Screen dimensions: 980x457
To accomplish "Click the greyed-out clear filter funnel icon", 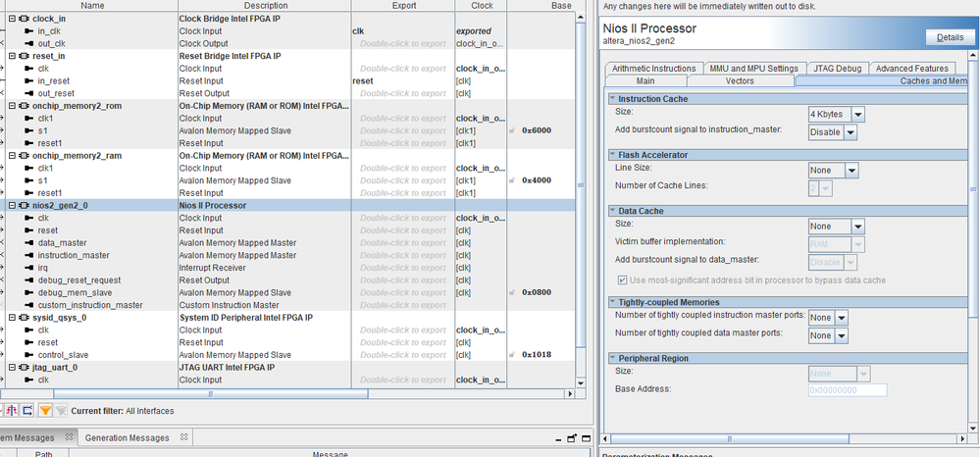I will [61, 411].
